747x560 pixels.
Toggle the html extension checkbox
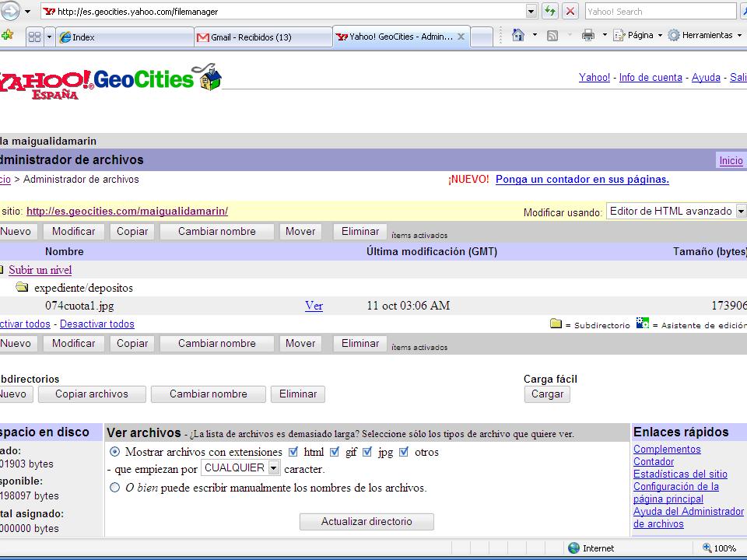point(293,452)
